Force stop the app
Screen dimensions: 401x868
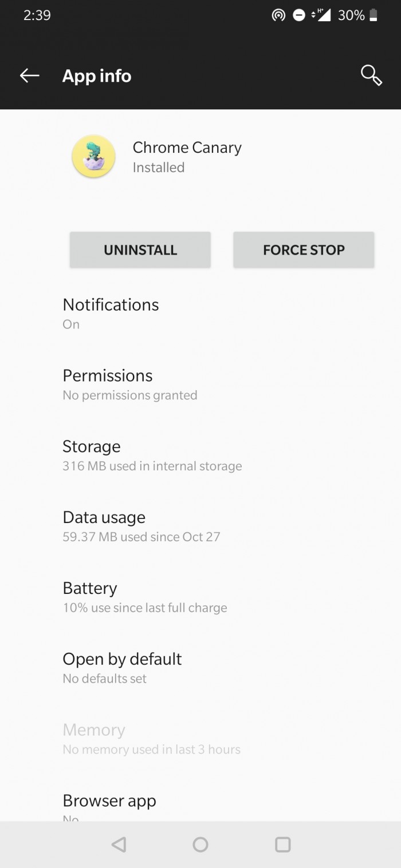point(304,249)
